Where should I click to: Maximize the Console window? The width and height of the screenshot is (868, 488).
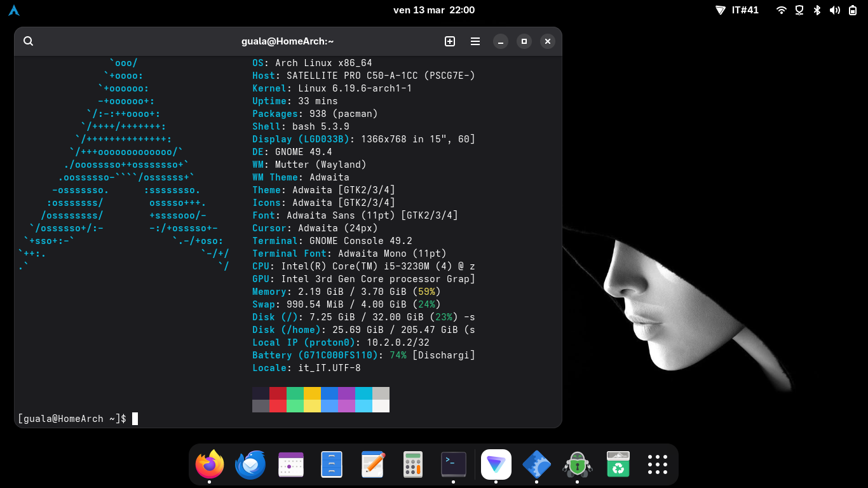click(524, 41)
